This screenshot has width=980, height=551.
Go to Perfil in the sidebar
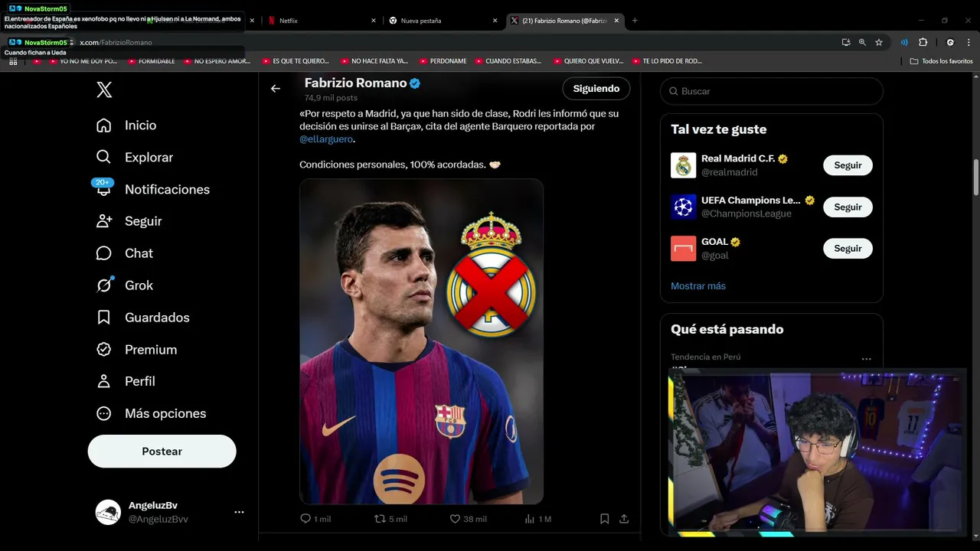pyautogui.click(x=126, y=381)
